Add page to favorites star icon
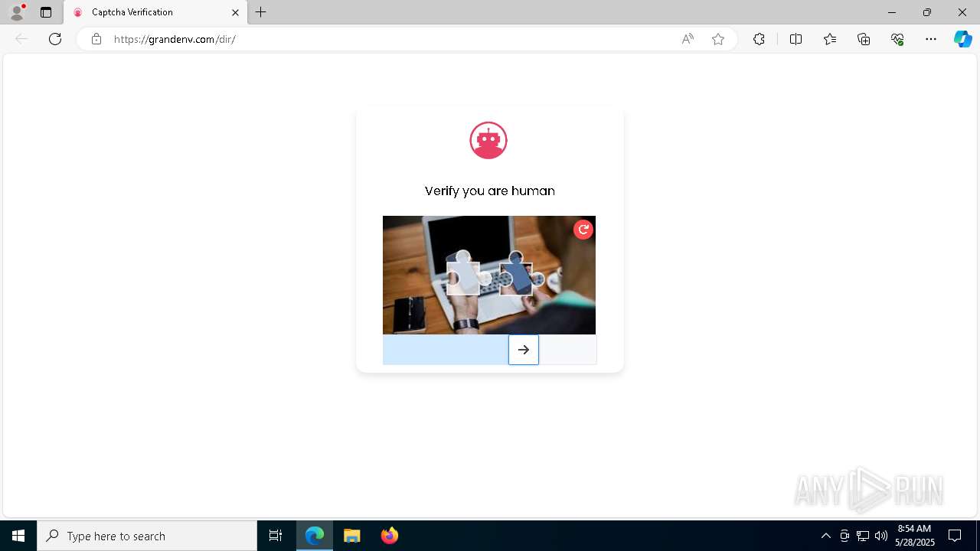 tap(718, 39)
